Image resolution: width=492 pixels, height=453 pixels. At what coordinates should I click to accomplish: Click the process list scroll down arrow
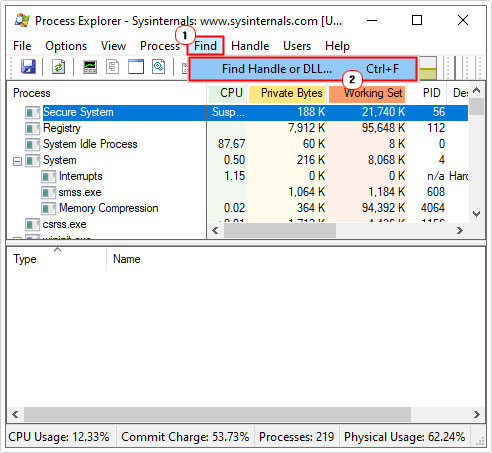[477, 214]
